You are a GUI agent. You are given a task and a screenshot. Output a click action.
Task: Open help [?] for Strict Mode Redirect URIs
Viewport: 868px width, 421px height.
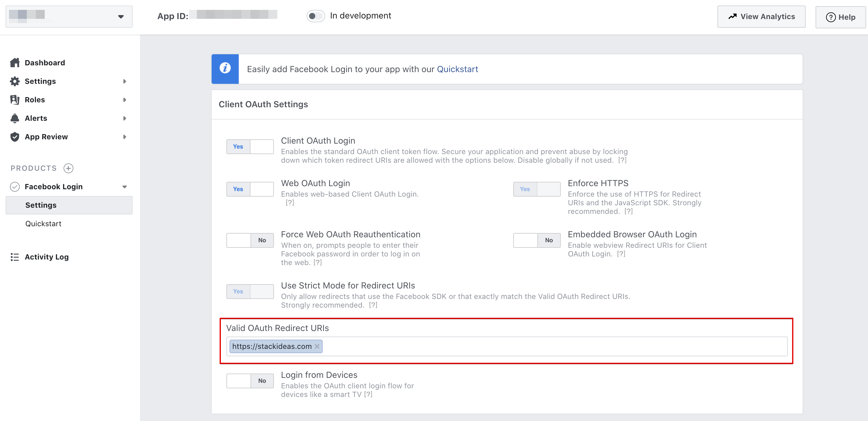coord(373,305)
